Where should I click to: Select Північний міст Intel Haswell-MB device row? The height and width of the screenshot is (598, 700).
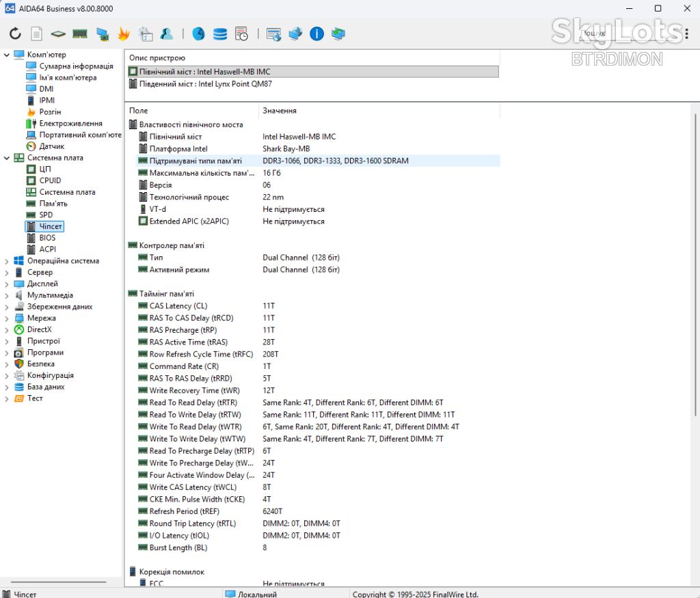pos(313,72)
